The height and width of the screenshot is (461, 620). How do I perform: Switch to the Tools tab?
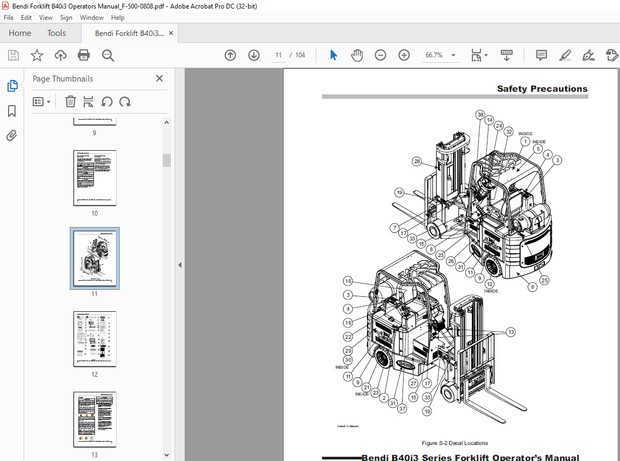coord(56,33)
